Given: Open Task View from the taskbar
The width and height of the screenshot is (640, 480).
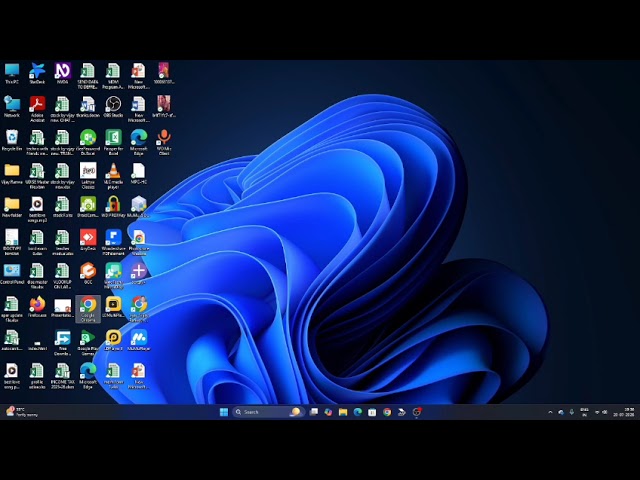Looking at the screenshot, I should tap(313, 412).
